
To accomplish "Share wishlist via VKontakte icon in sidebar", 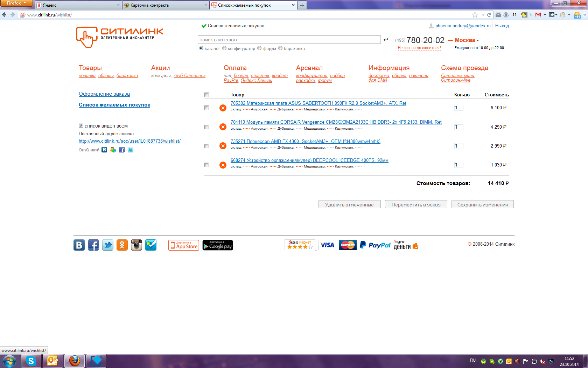I will click(x=104, y=150).
